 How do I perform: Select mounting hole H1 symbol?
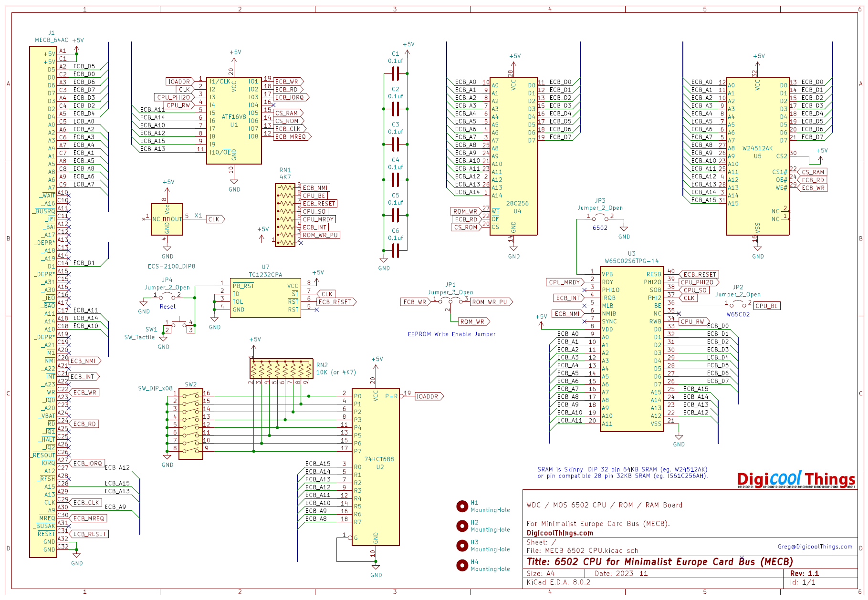pyautogui.click(x=462, y=506)
